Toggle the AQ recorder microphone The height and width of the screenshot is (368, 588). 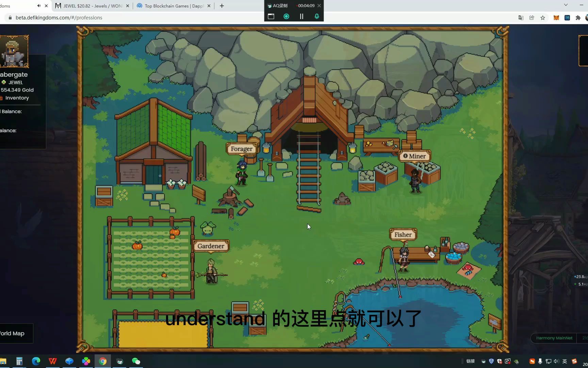[317, 16]
